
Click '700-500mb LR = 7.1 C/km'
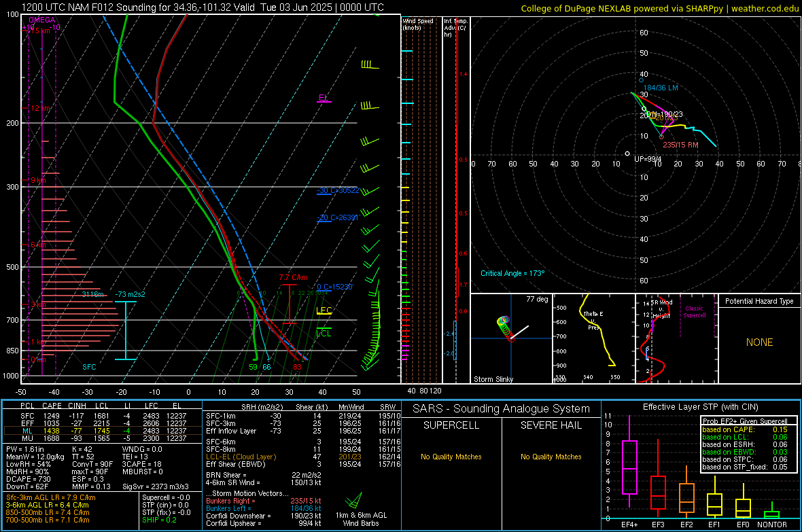click(48, 520)
